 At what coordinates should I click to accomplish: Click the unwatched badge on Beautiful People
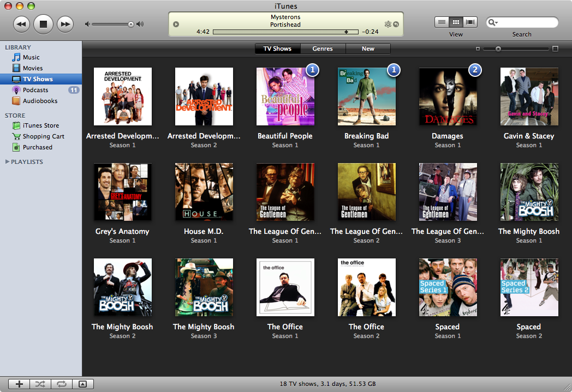tap(312, 70)
